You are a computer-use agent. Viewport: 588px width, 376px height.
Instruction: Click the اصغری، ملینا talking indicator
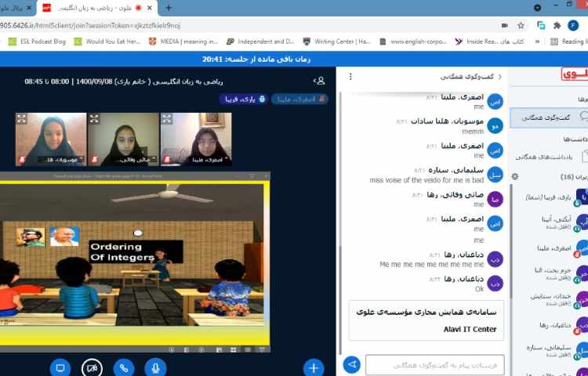pos(299,99)
